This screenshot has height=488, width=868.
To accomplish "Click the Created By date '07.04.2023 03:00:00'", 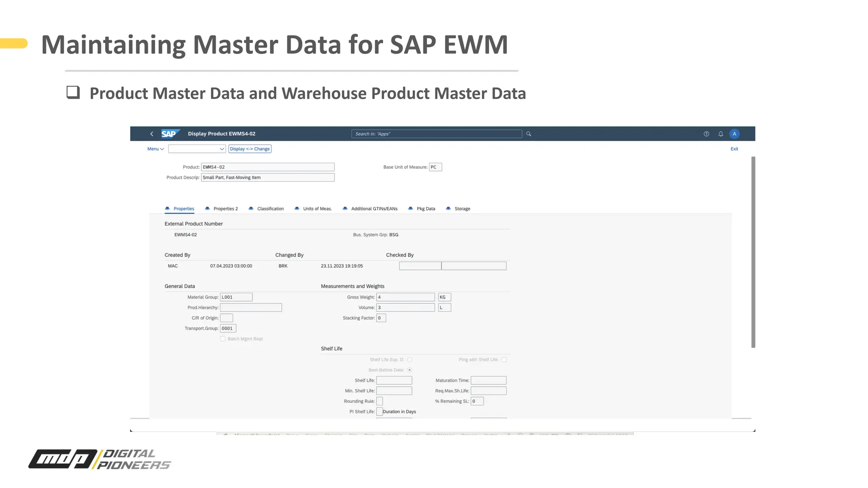I will pos(231,266).
